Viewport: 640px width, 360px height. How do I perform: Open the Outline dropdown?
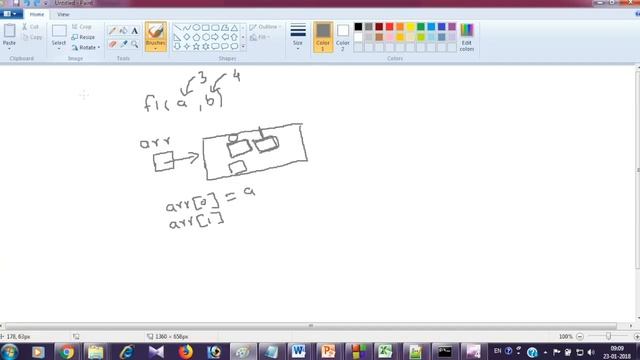click(x=265, y=27)
